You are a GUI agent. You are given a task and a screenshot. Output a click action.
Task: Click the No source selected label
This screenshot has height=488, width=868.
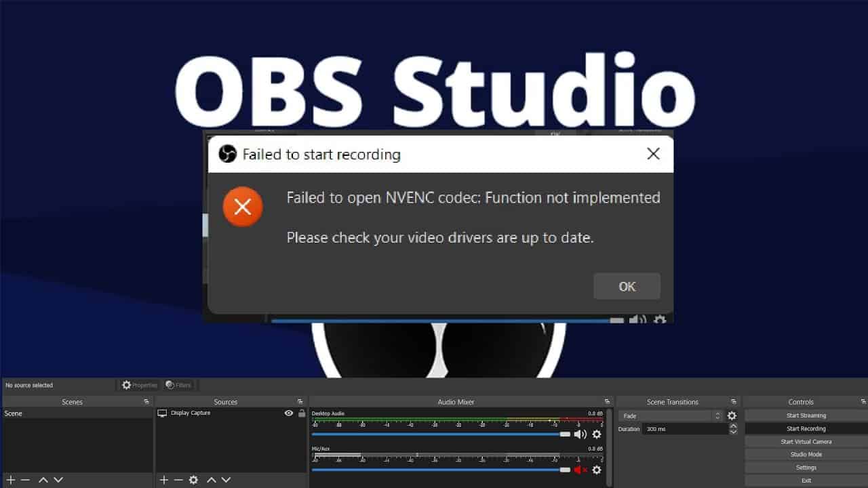coord(29,385)
